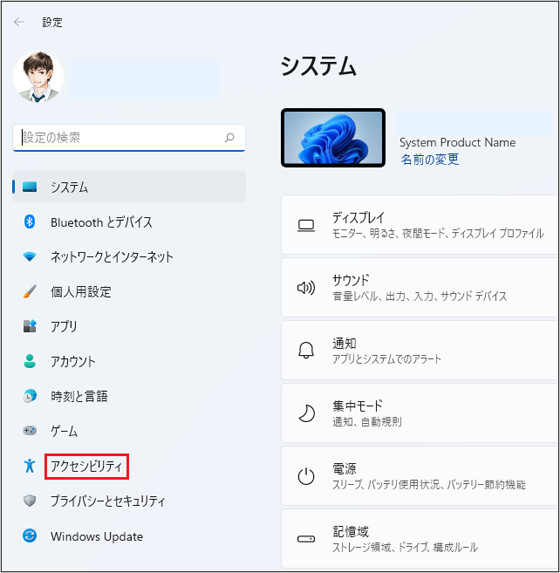The height and width of the screenshot is (573, 560).
Task: Click the Windows Update sync icon
Action: pyautogui.click(x=30, y=536)
